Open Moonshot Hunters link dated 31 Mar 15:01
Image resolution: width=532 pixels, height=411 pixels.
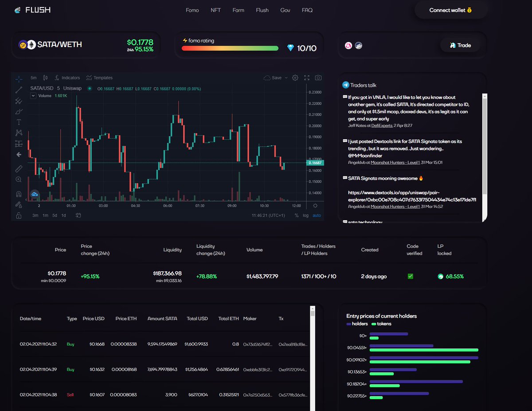click(395, 162)
